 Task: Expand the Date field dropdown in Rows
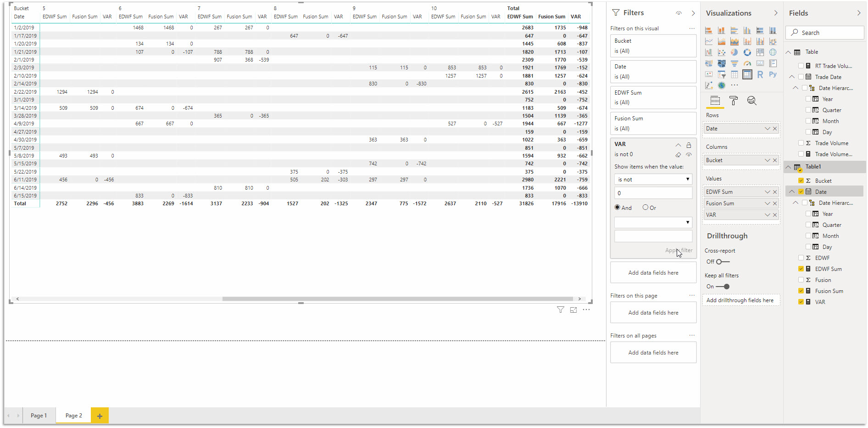click(x=767, y=129)
